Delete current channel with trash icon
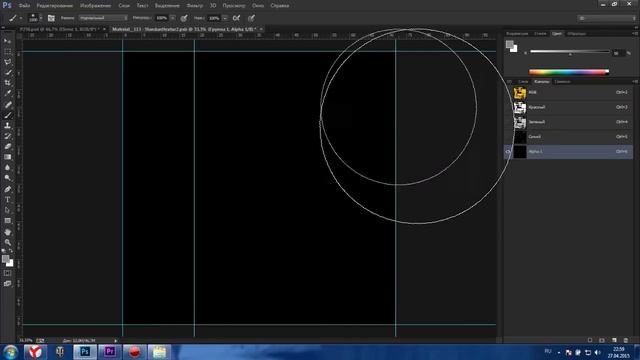 coord(626,340)
